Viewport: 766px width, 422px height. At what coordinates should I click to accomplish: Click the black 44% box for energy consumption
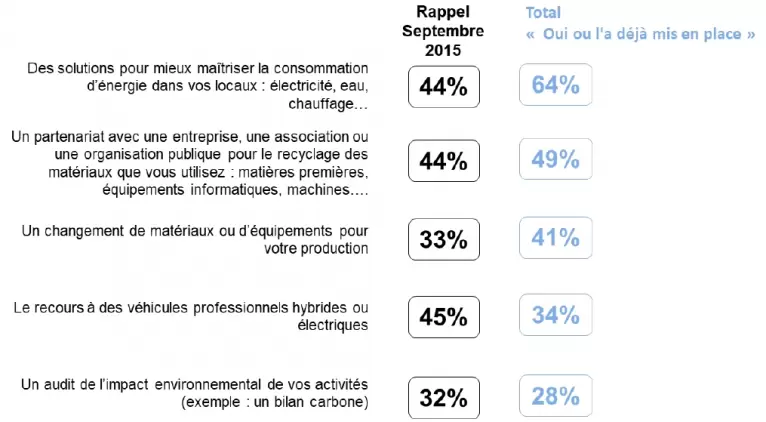(x=444, y=87)
